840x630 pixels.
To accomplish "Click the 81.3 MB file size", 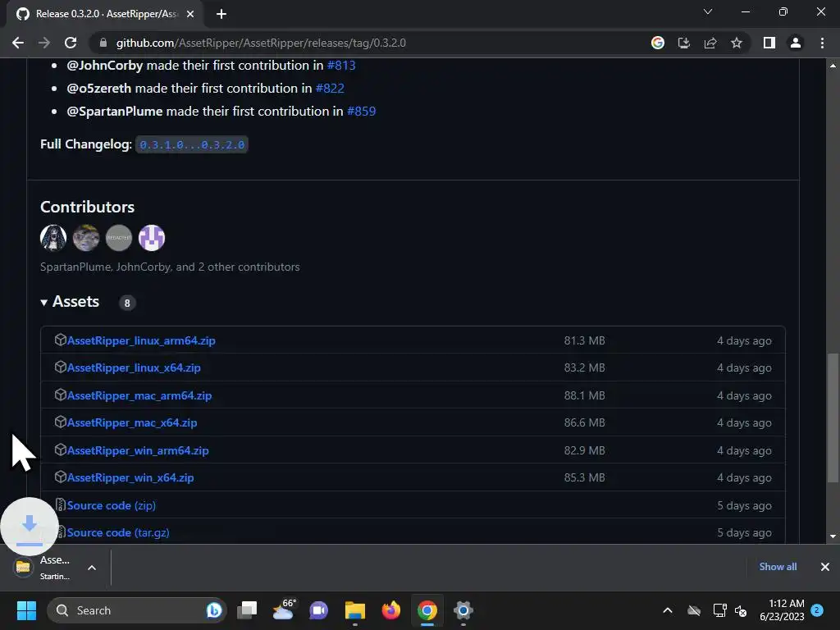I will [584, 340].
